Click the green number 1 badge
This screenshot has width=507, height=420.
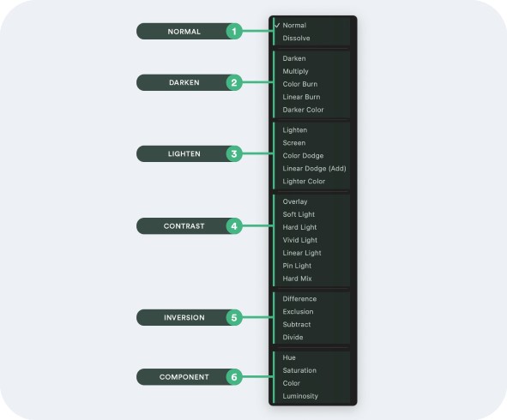pos(234,32)
